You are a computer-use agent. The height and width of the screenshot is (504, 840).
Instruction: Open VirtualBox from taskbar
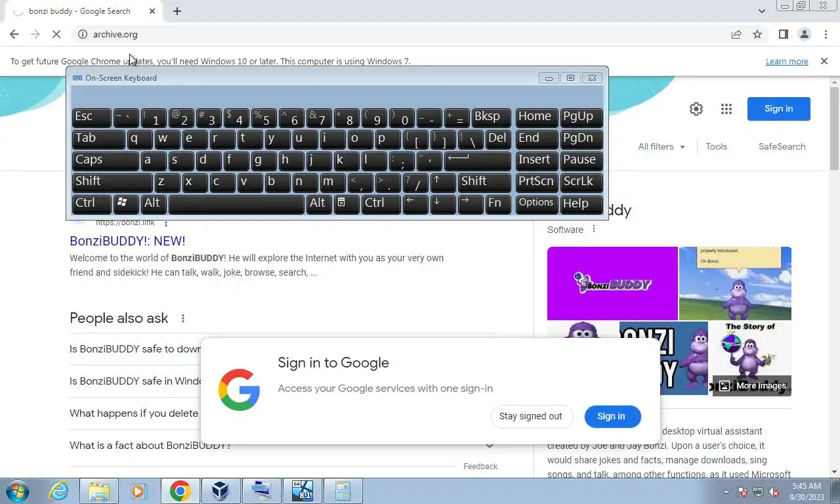(x=220, y=491)
